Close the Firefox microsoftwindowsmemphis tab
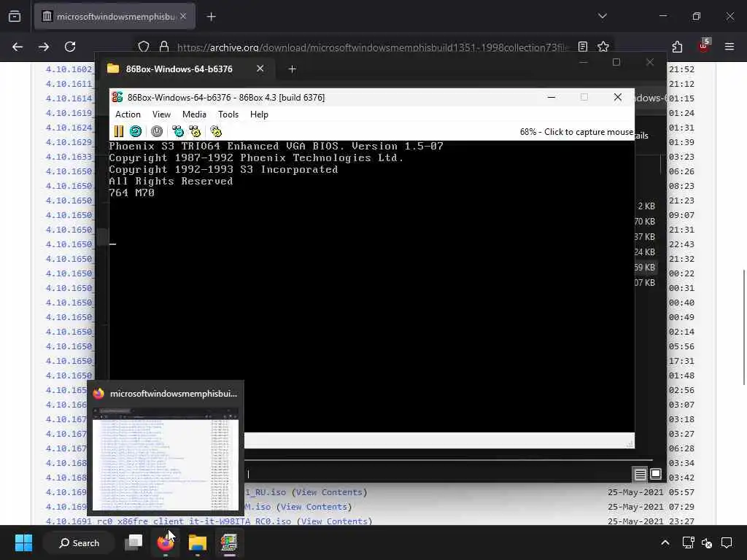 [183, 16]
